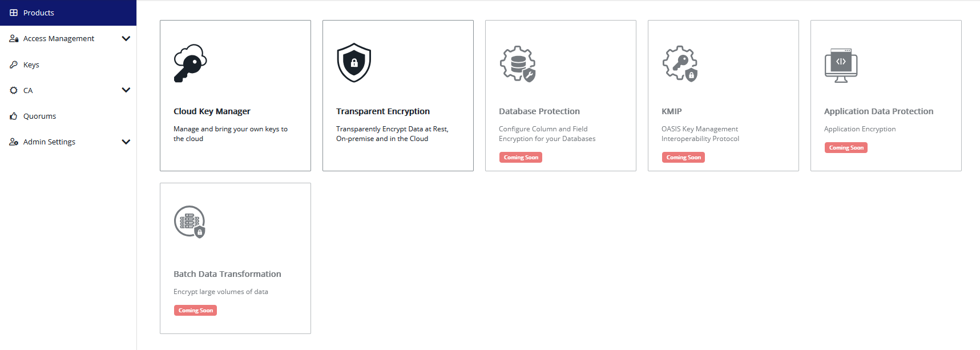Click the KMIP card title
Viewport: 980px width, 350px height.
tap(672, 111)
